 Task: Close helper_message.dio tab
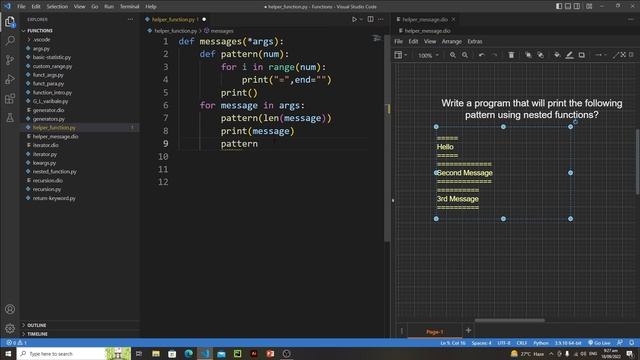click(x=453, y=19)
